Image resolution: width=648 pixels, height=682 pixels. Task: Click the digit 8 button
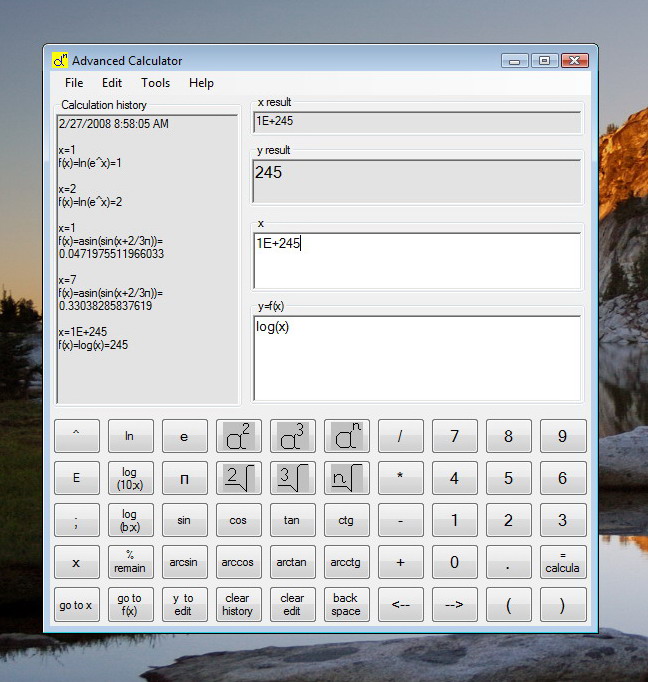(x=508, y=436)
